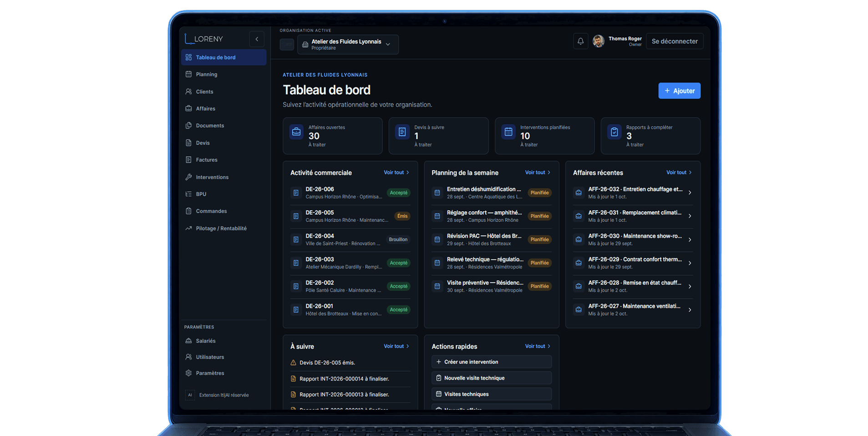Click Voir tout in Actions rapides

(538, 346)
